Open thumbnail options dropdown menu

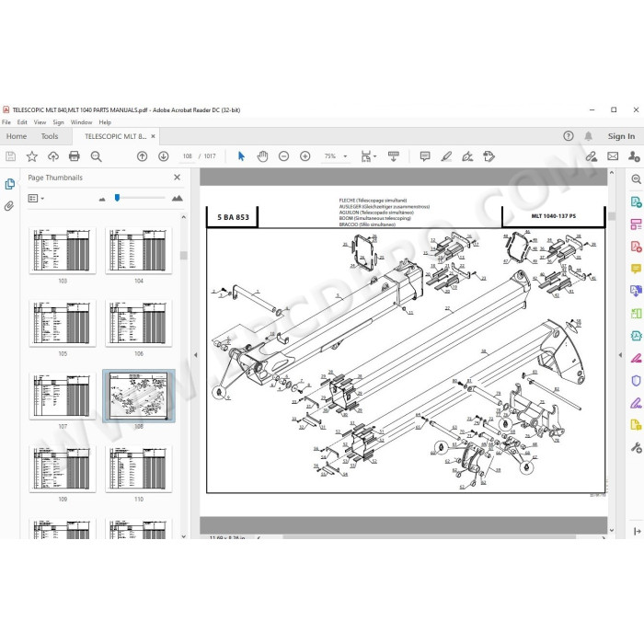(36, 199)
